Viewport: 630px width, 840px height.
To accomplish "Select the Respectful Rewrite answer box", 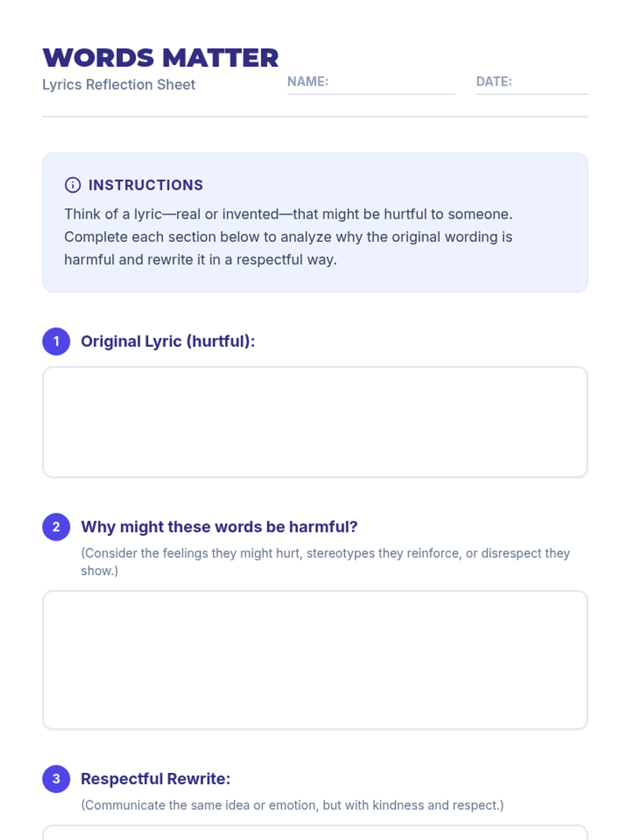I will coord(315,833).
